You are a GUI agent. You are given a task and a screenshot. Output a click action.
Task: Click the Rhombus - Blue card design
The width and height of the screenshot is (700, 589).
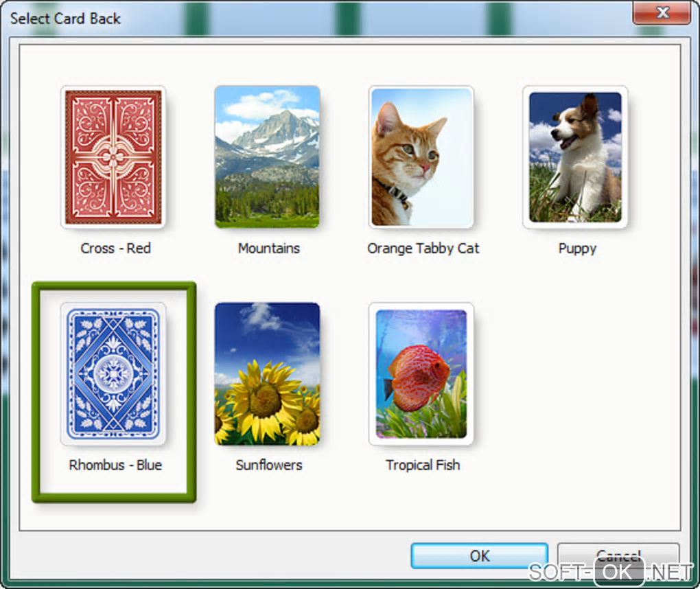tap(113, 373)
